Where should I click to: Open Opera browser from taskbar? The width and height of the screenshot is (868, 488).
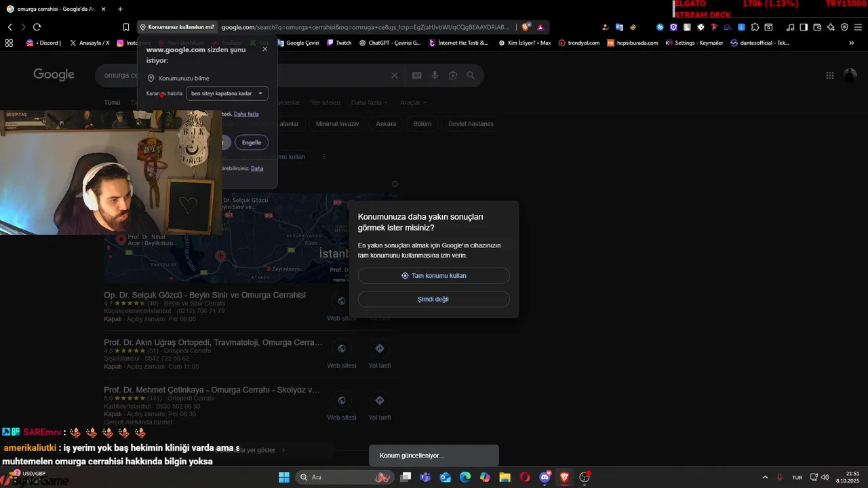tap(525, 477)
